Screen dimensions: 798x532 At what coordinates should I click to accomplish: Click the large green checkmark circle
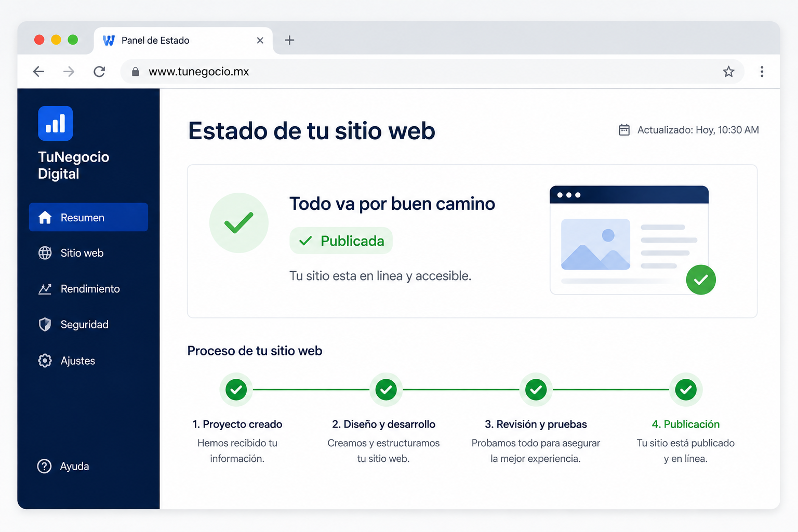[x=239, y=223]
